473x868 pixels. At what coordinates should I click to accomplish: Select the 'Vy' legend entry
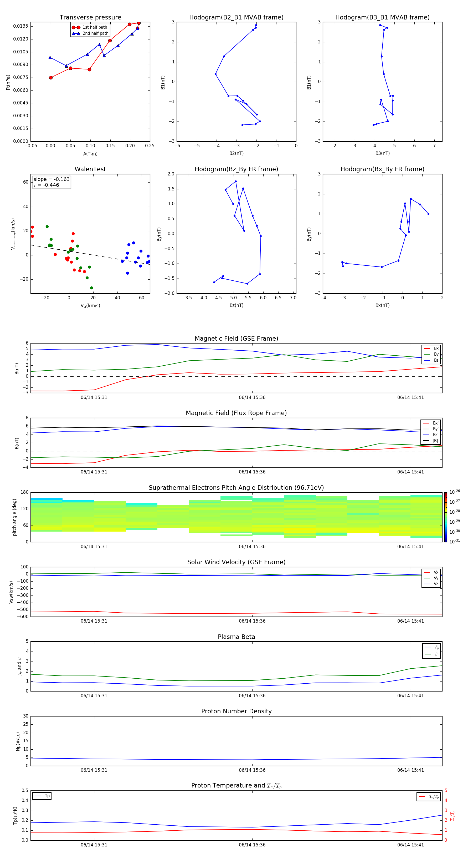pyautogui.click(x=431, y=578)
